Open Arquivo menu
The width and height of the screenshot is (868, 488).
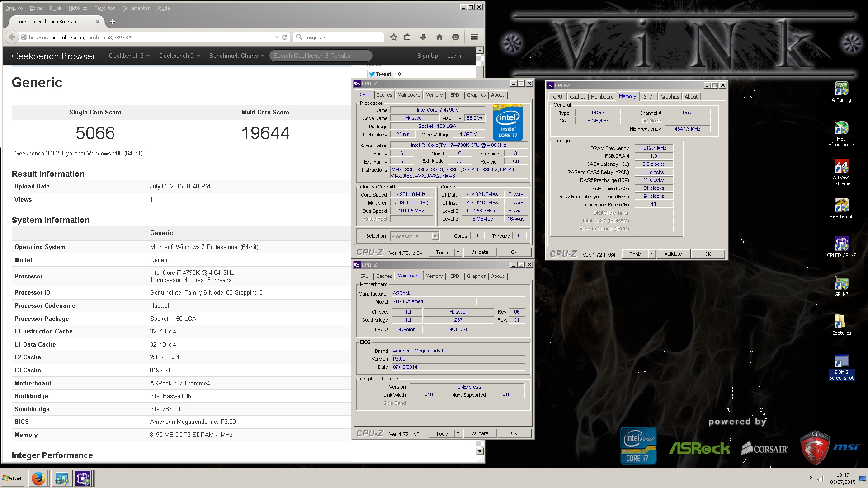coord(14,8)
